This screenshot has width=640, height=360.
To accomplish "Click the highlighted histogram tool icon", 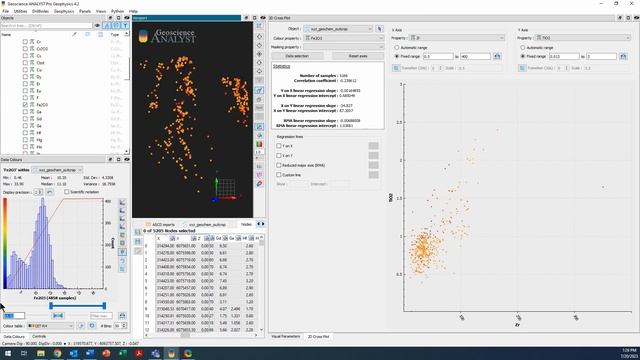I will click(122, 252).
